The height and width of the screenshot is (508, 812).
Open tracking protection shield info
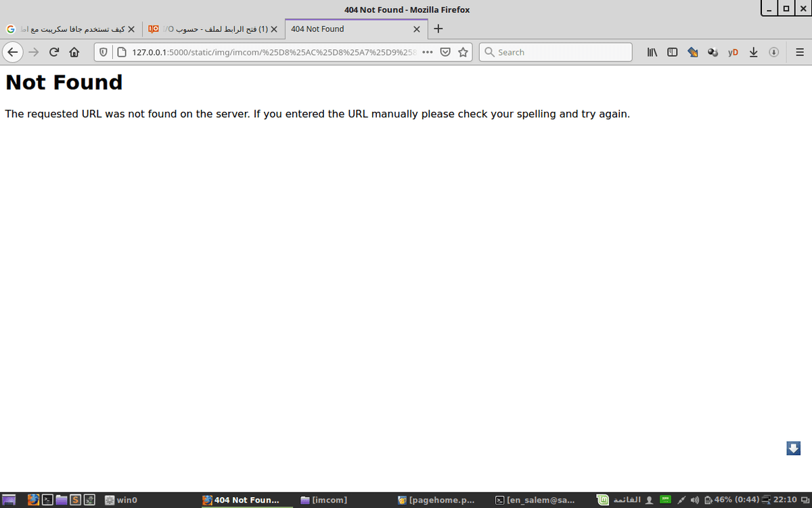coord(104,52)
